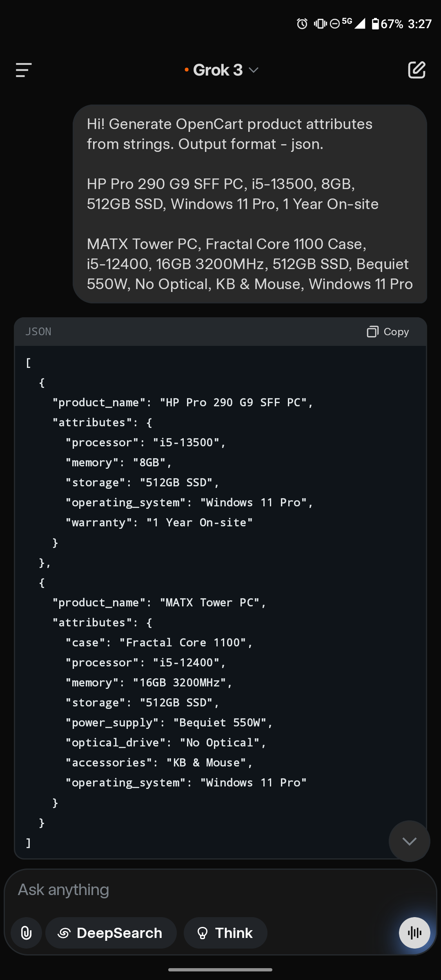441x980 pixels.
Task: Tap the vibrate mode status icon
Action: pyautogui.click(x=320, y=24)
